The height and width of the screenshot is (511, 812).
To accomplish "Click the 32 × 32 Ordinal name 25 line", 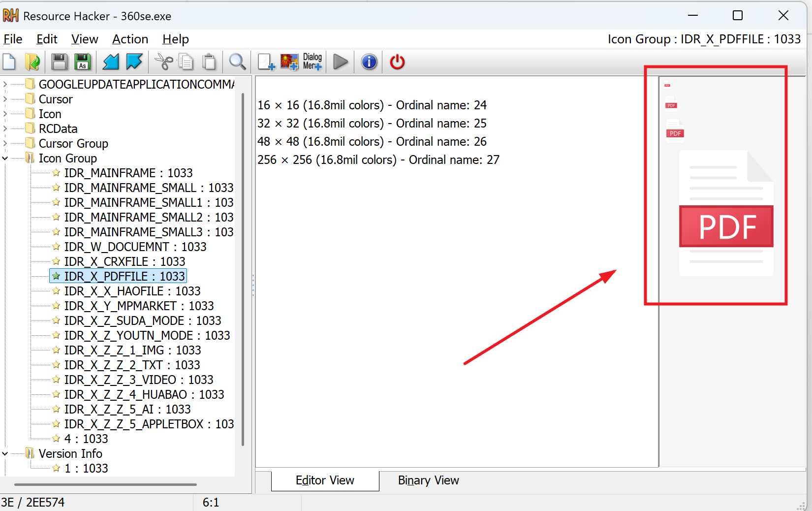I will pyautogui.click(x=372, y=123).
